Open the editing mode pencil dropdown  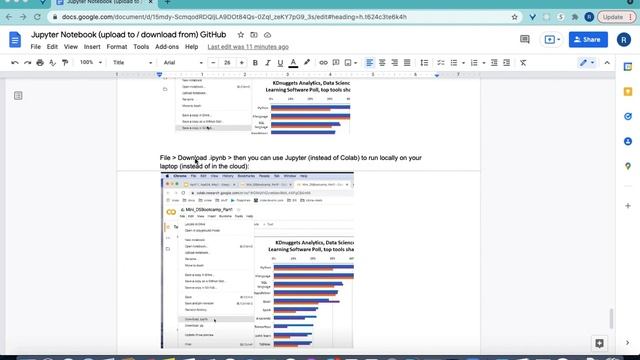click(587, 63)
